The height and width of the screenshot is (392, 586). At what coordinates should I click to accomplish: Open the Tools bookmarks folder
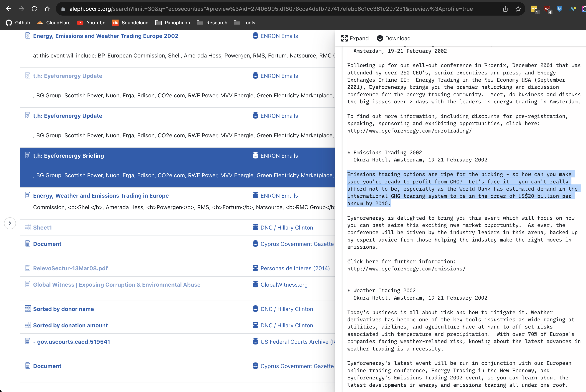pos(244,23)
